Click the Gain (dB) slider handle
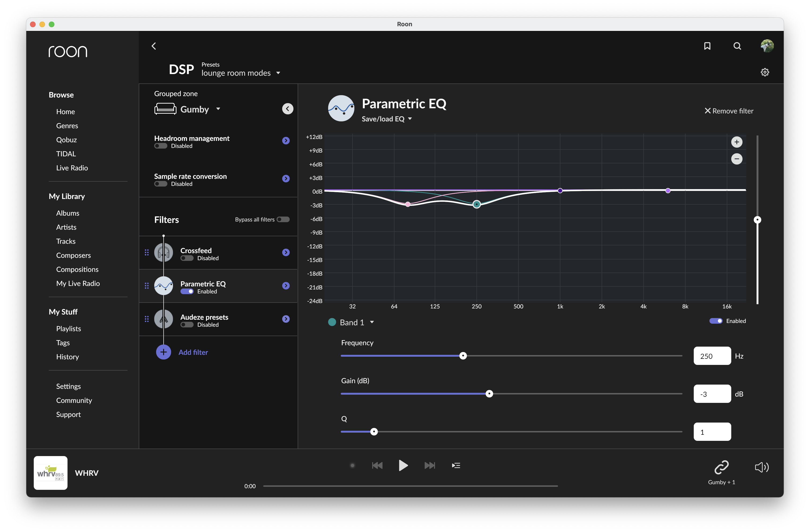Image resolution: width=810 pixels, height=532 pixels. point(489,394)
